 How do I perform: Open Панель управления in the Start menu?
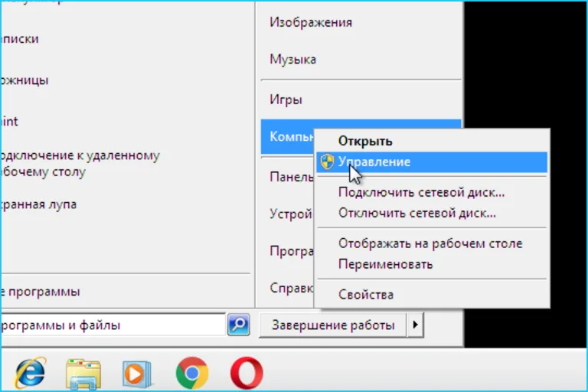click(288, 177)
